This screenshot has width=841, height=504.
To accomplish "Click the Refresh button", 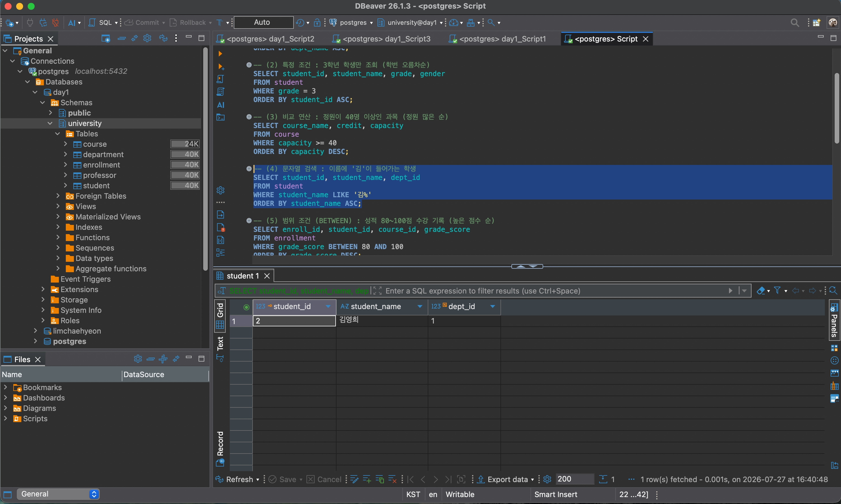I will click(x=235, y=479).
